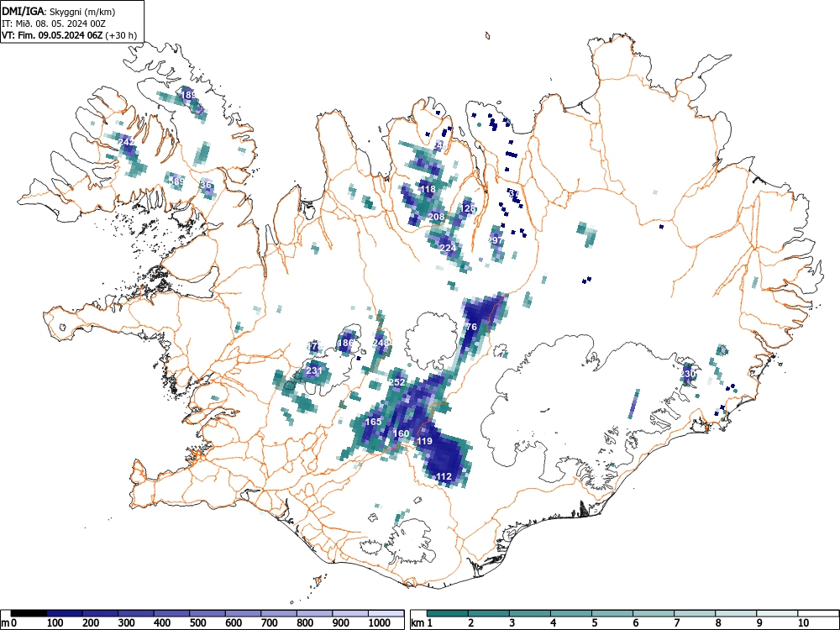
Task: Pick the black 0–100 m legend swatch
Action: coord(29,613)
